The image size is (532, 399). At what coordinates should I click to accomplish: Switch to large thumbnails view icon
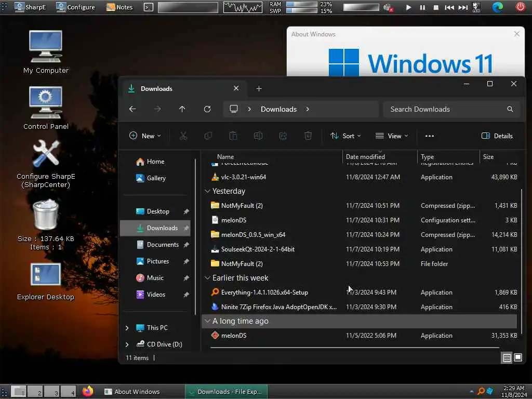pos(518,357)
